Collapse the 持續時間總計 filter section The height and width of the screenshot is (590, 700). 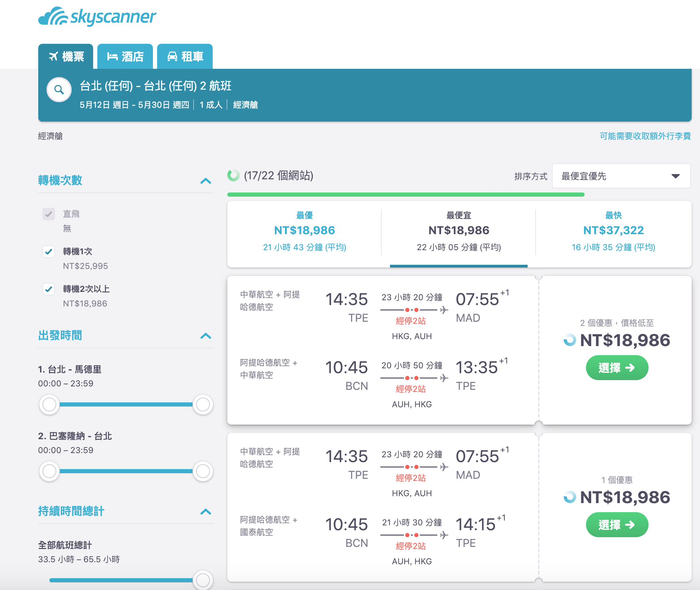[x=206, y=511]
